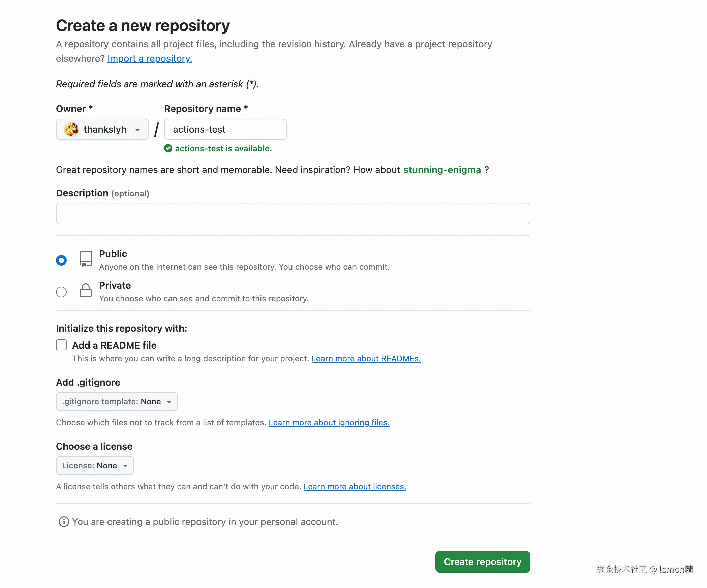Expand the .gitignore template dropdown

(x=117, y=401)
